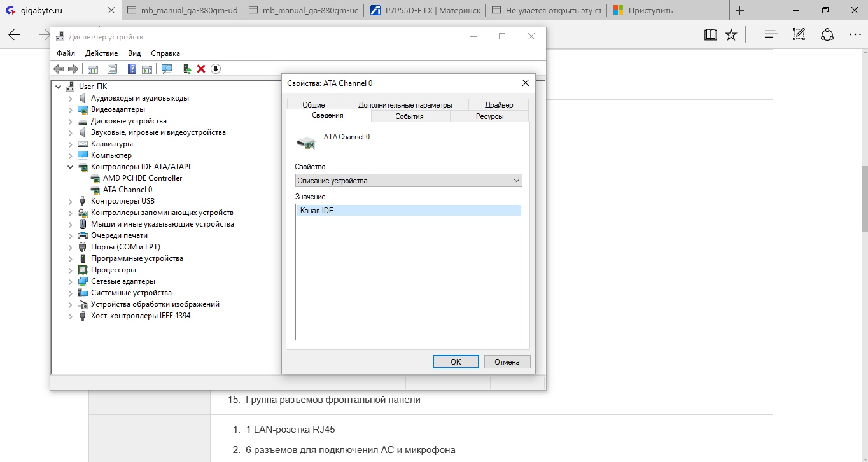Click the scan for hardware changes toolbar icon
The height and width of the screenshot is (462, 868).
(x=167, y=69)
